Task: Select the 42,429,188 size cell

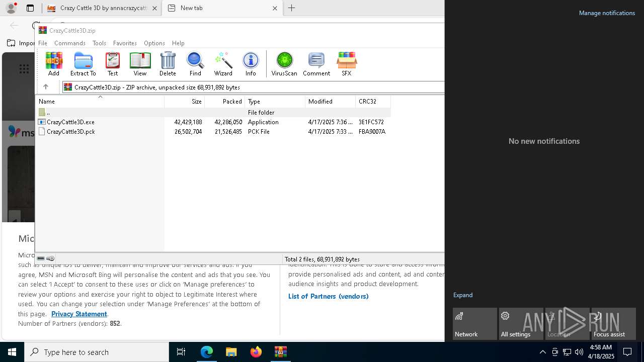Action: point(188,122)
